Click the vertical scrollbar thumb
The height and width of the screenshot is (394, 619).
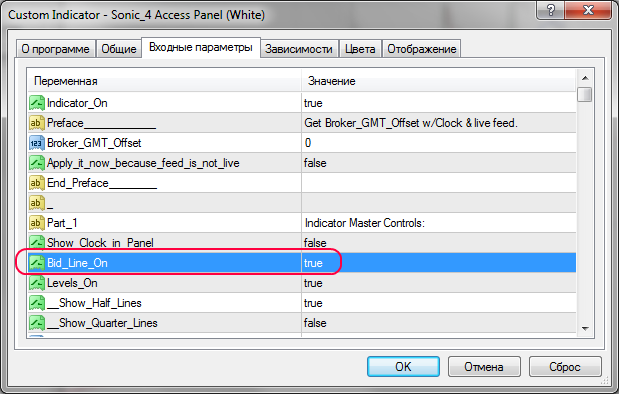[585, 94]
